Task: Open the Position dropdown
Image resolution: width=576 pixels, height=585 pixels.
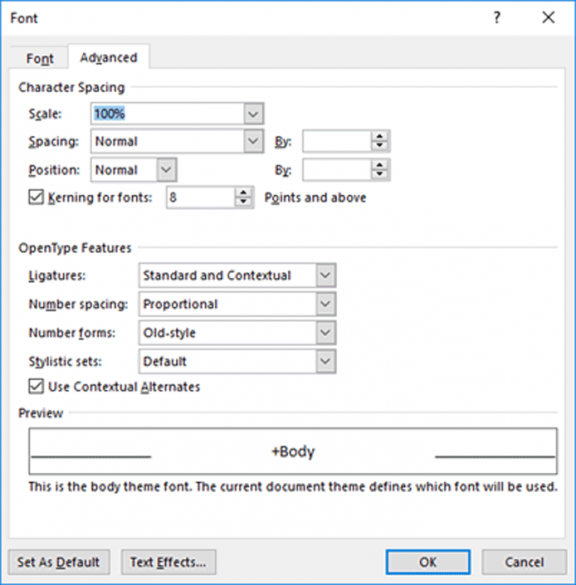Action: click(166, 170)
